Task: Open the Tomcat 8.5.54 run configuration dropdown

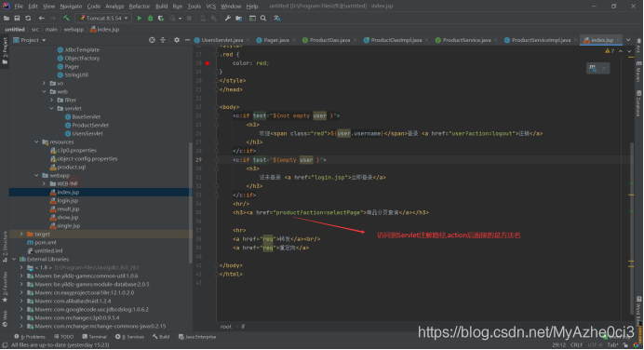Action: (x=103, y=18)
